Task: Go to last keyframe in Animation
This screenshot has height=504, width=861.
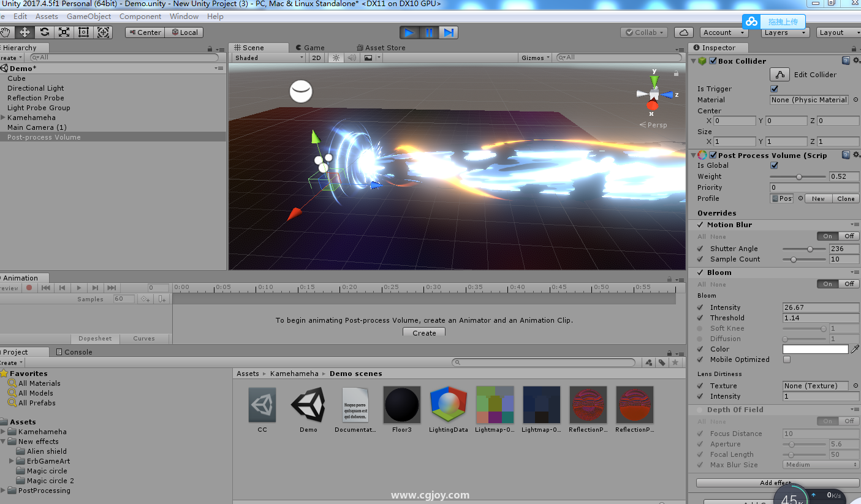Action: tap(112, 288)
